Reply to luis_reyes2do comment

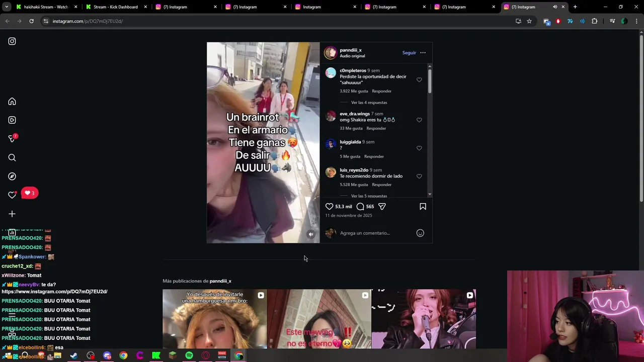point(381,185)
